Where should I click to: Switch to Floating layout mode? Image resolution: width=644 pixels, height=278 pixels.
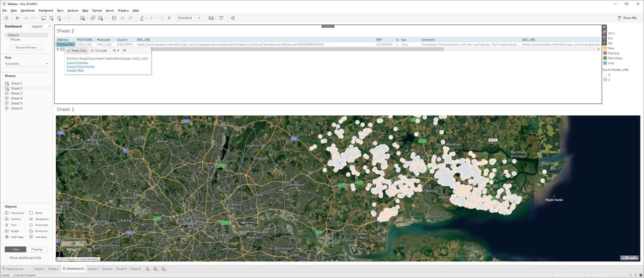(x=37, y=249)
